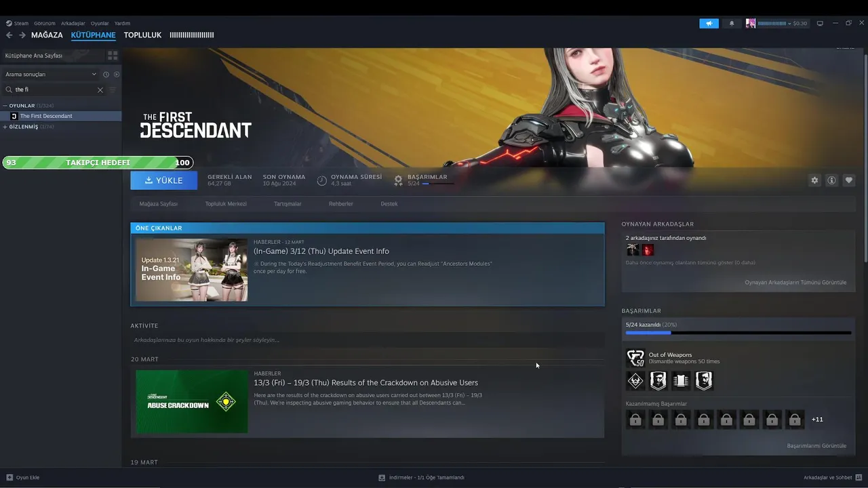
Task: Open Topluluk Merkezi game tab
Action: (x=226, y=204)
